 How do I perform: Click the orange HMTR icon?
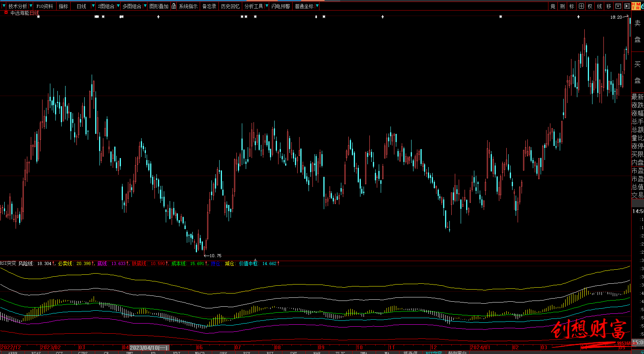635,6
